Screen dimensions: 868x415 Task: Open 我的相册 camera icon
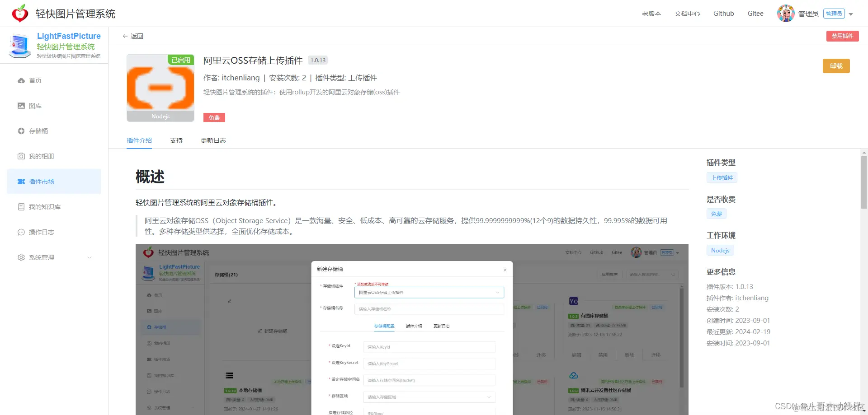click(21, 156)
